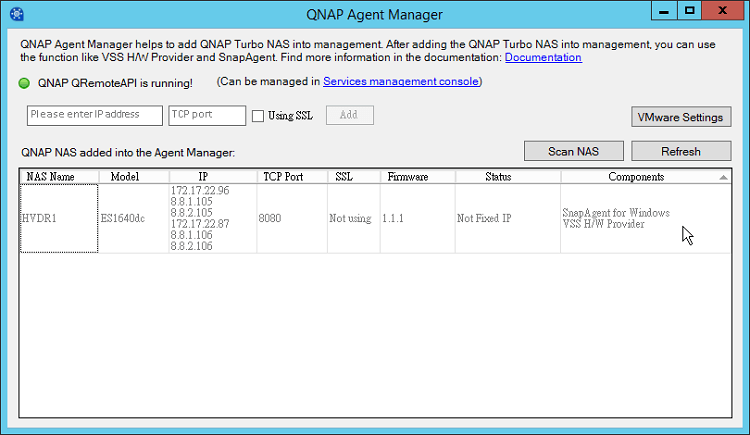Click the Firmware column header
Screen dimensions: 750x435
(x=407, y=177)
